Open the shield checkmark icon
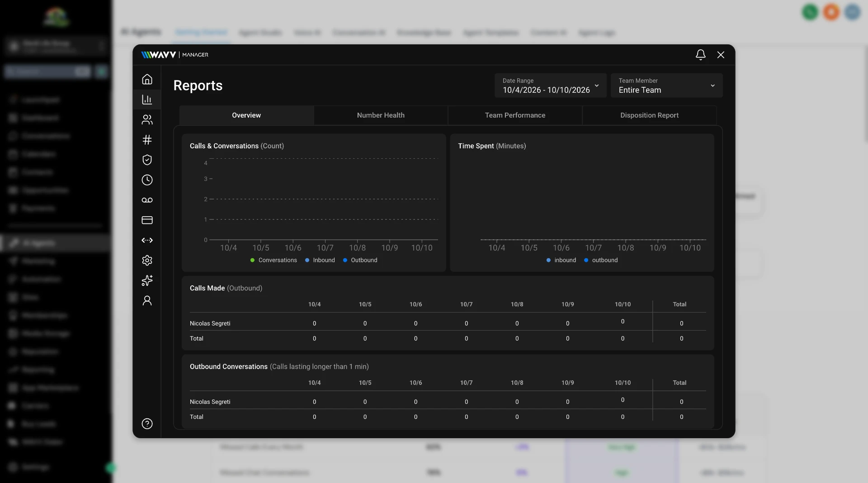 click(x=147, y=160)
